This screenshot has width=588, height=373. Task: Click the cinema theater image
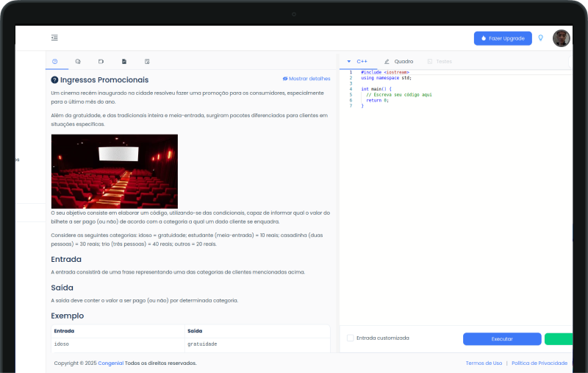click(x=114, y=171)
